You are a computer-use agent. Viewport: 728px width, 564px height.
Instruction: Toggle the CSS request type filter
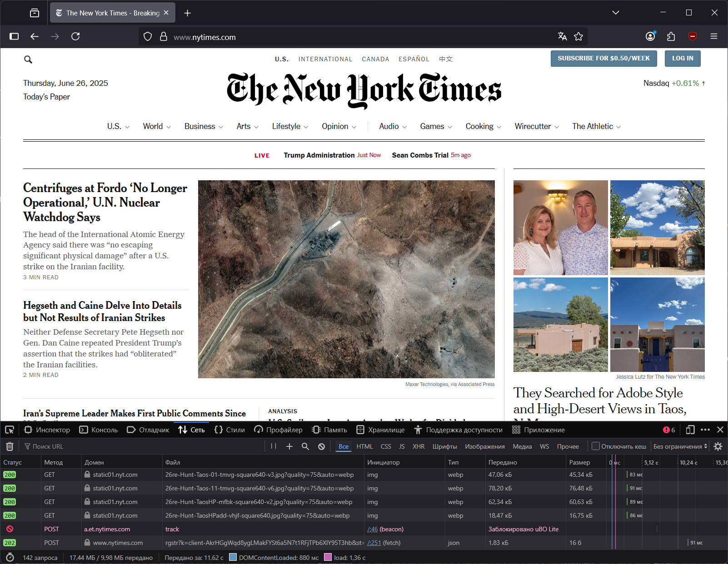coord(385,446)
